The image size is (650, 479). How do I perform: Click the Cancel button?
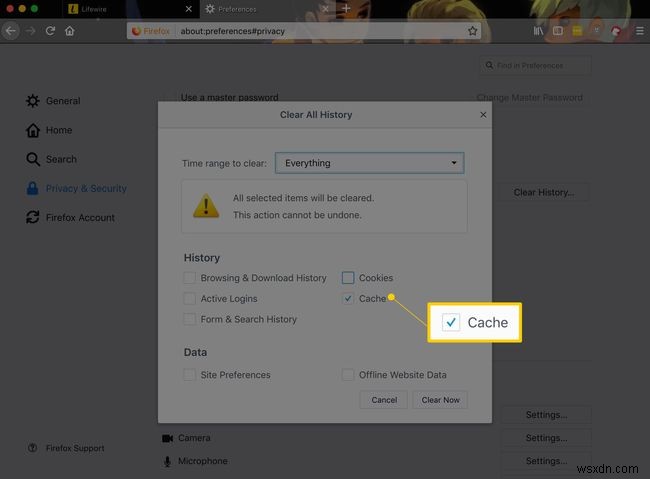coord(384,400)
